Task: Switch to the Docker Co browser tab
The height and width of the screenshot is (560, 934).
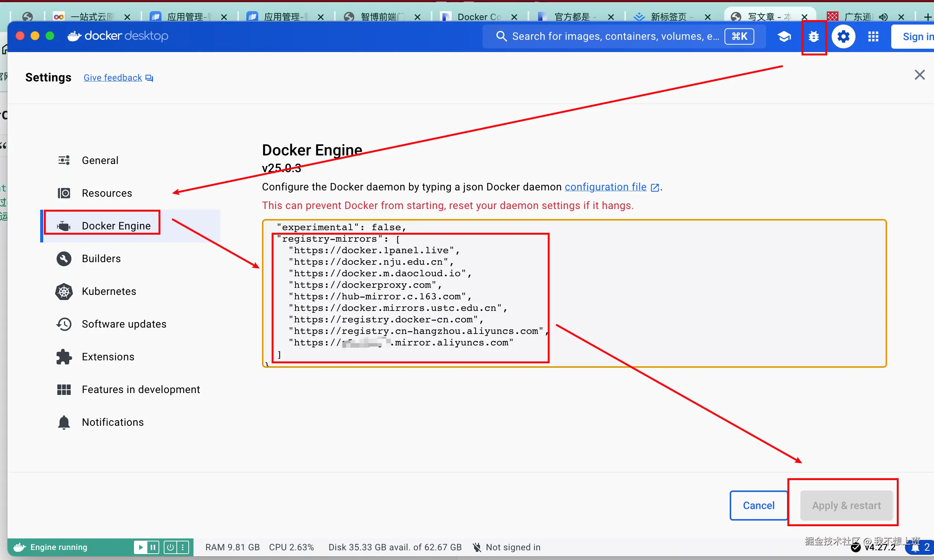Action: click(479, 17)
